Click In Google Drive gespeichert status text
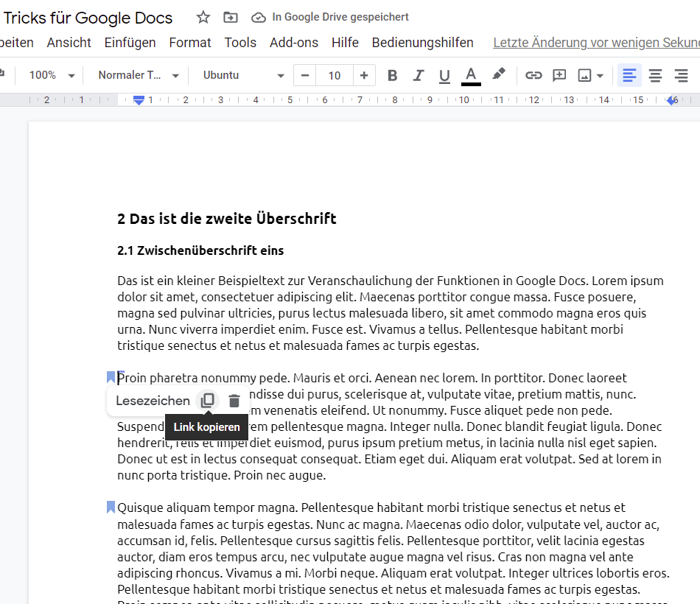 340,17
